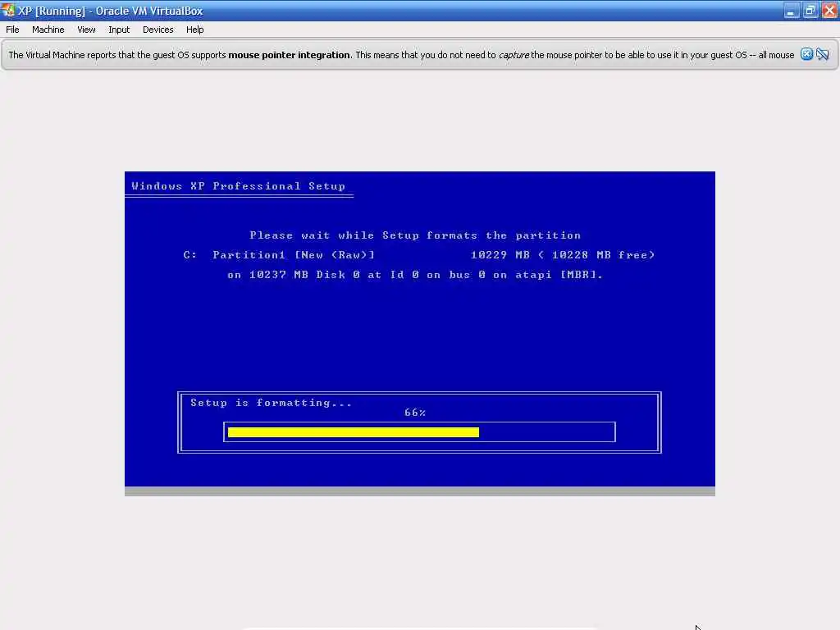Open the Devices menu
The width and height of the screenshot is (840, 630).
158,30
